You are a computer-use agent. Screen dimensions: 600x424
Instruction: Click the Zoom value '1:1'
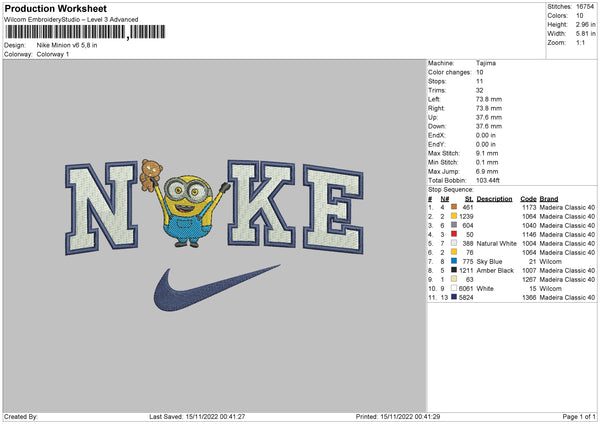click(x=580, y=42)
